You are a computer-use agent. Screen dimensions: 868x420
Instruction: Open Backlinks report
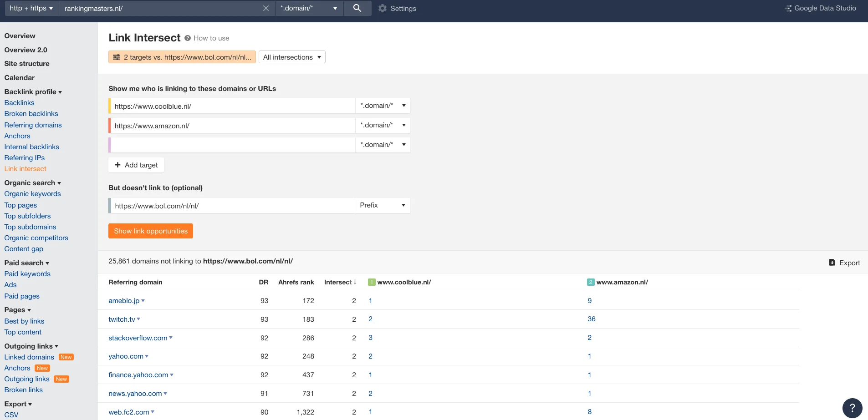(19, 103)
